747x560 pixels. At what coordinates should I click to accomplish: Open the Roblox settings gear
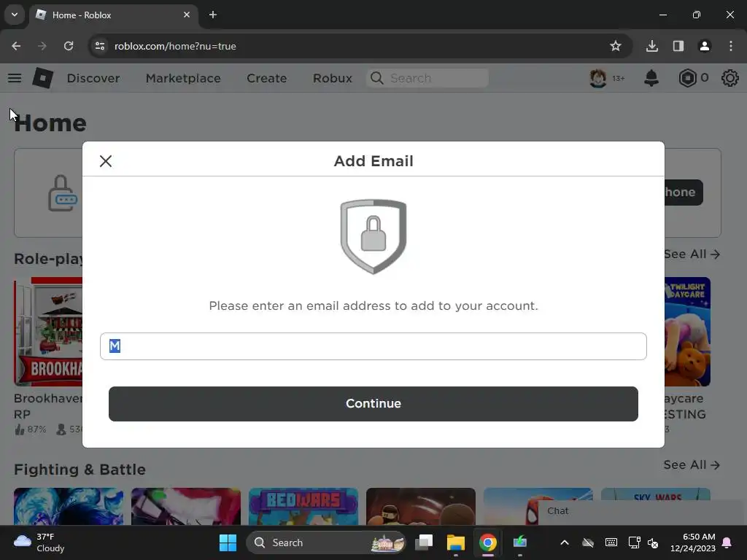729,78
